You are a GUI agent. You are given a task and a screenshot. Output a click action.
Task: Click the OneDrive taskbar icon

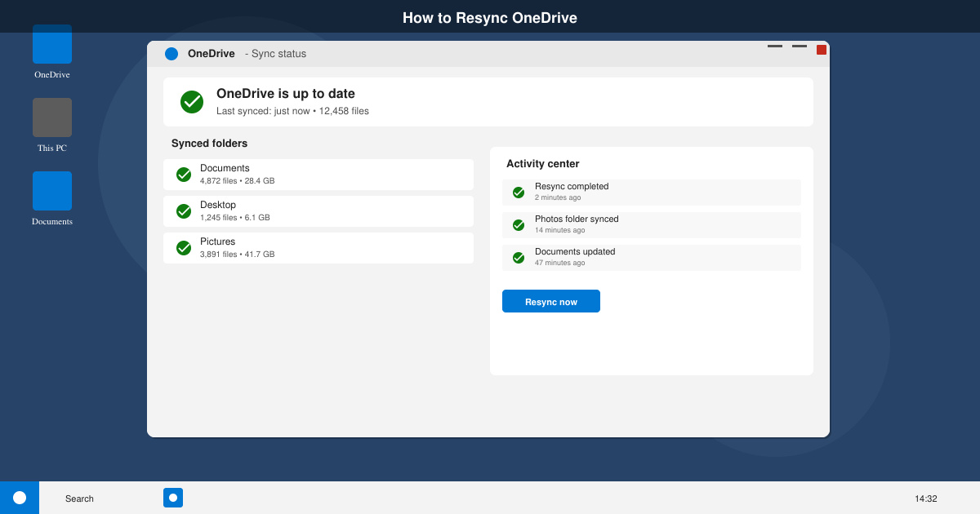coord(173,498)
